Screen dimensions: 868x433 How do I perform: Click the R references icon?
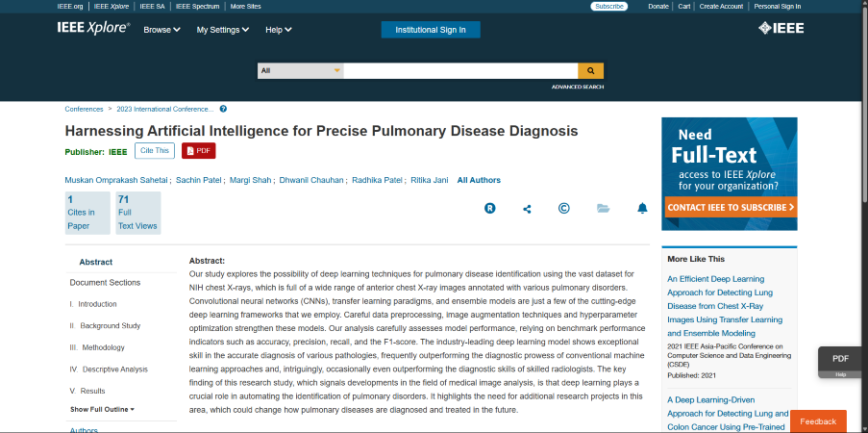490,209
